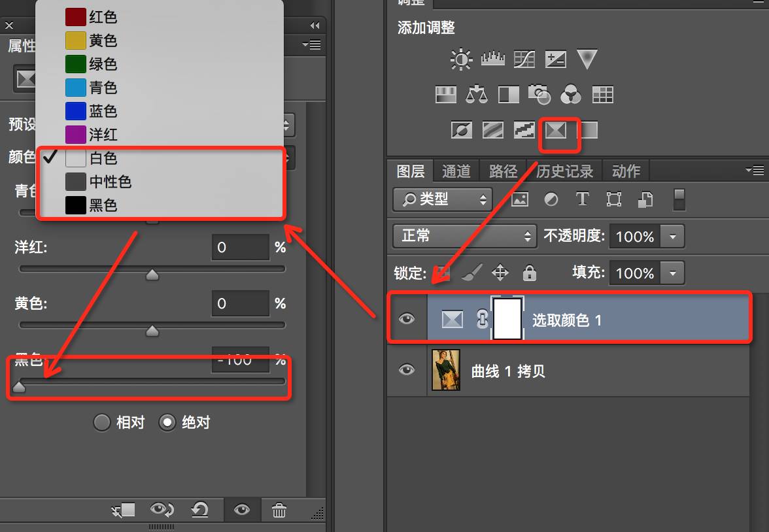Filter layers by type layers
The height and width of the screenshot is (532, 769).
[582, 199]
